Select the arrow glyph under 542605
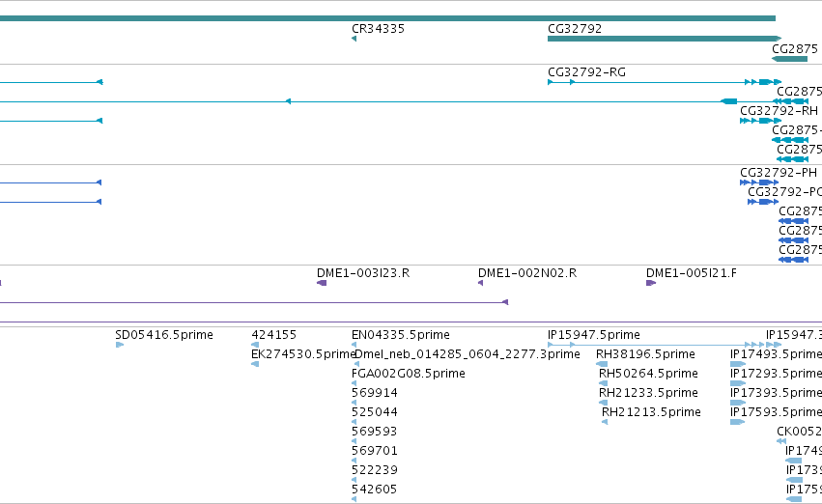The width and height of the screenshot is (822, 504). click(x=354, y=499)
